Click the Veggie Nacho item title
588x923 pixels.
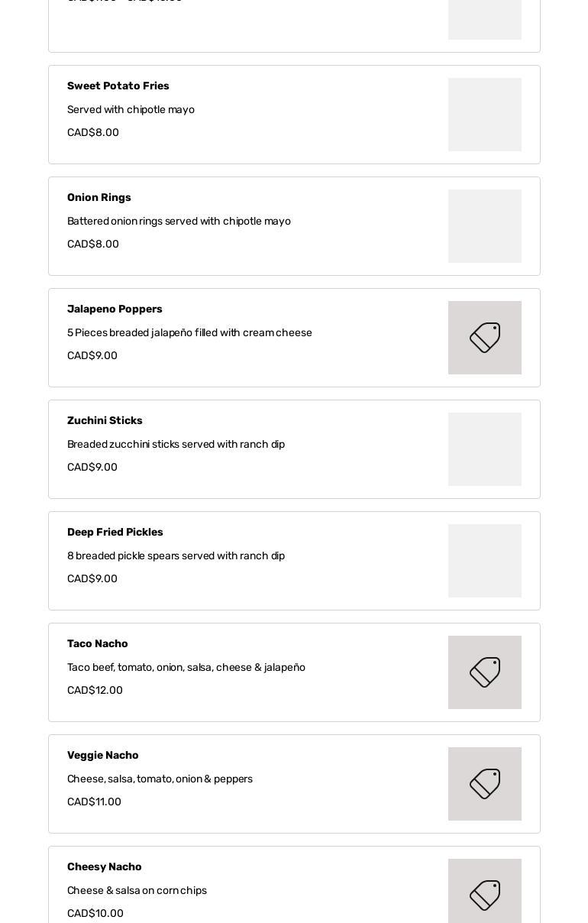103,756
